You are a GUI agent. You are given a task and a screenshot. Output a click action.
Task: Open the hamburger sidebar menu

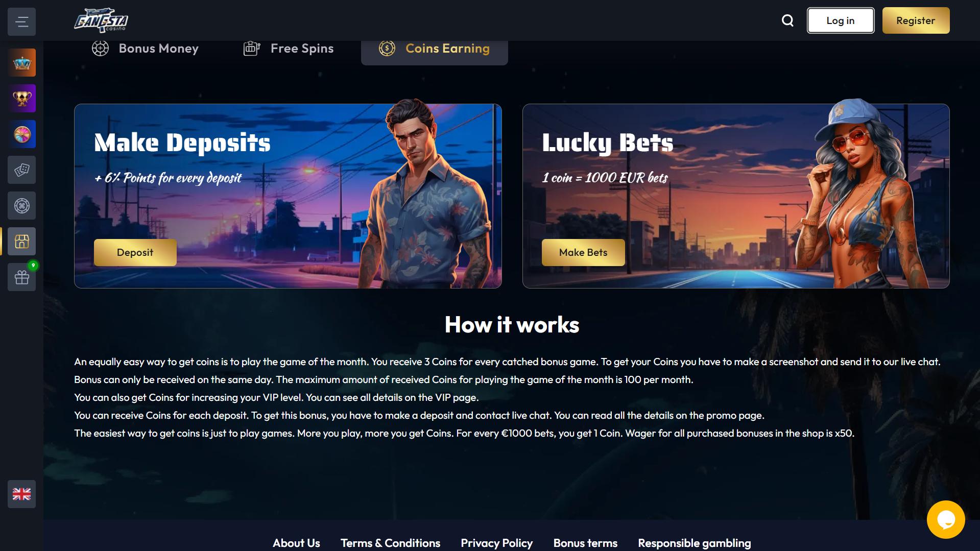pyautogui.click(x=21, y=21)
